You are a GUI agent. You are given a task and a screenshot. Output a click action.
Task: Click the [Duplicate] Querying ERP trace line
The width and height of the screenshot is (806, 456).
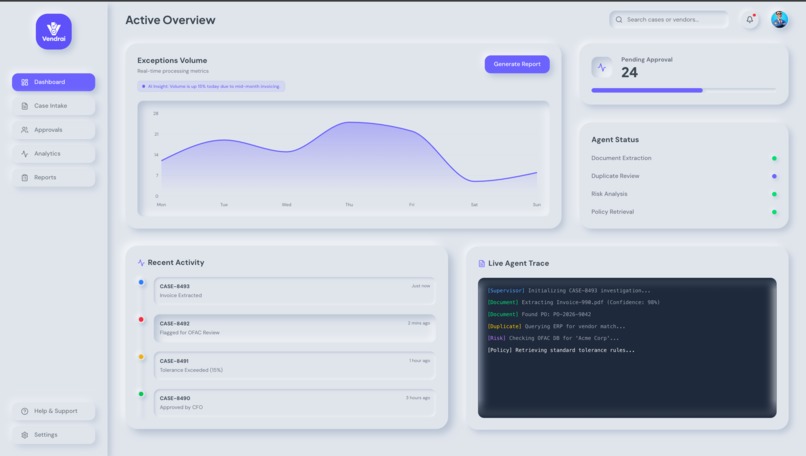(556, 326)
